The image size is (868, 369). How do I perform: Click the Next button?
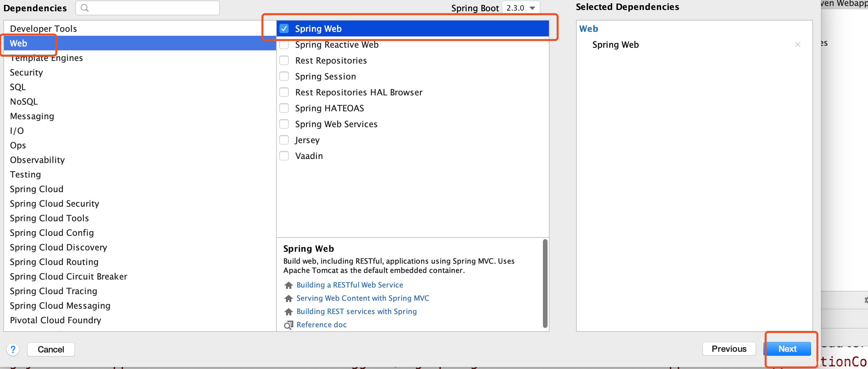tap(787, 348)
